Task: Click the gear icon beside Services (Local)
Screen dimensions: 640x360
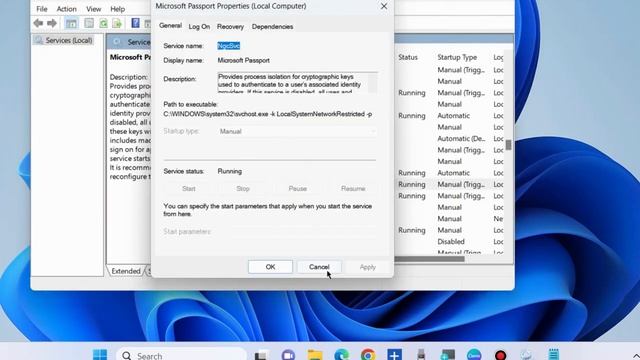Action: [39, 40]
